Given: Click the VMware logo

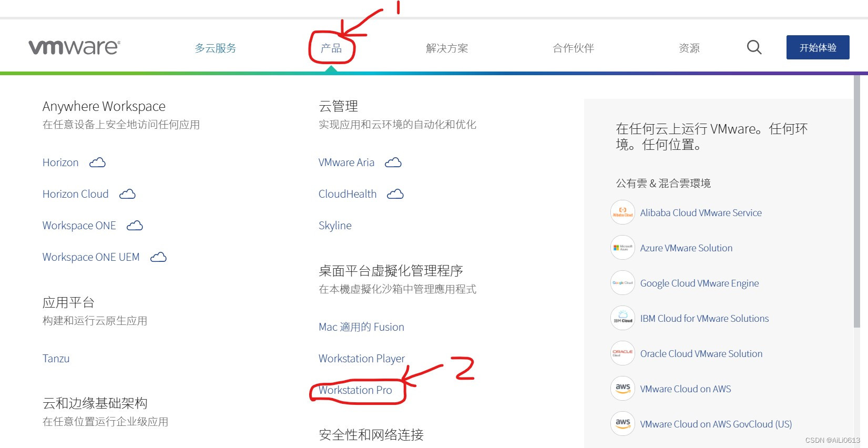Looking at the screenshot, I should [x=74, y=47].
